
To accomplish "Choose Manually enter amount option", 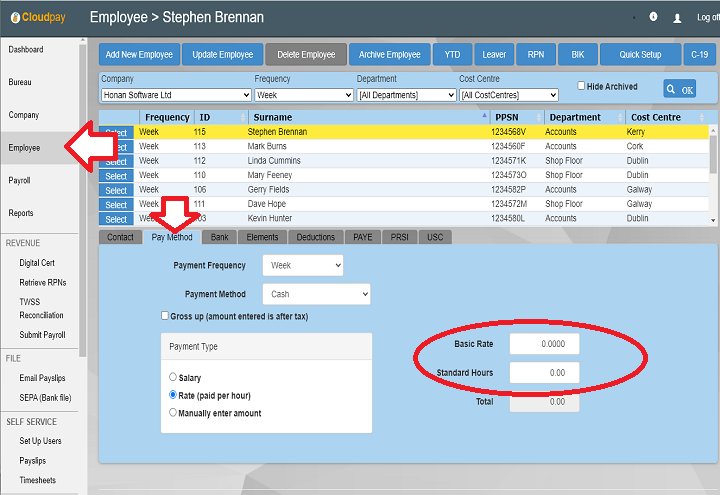I will coord(173,412).
